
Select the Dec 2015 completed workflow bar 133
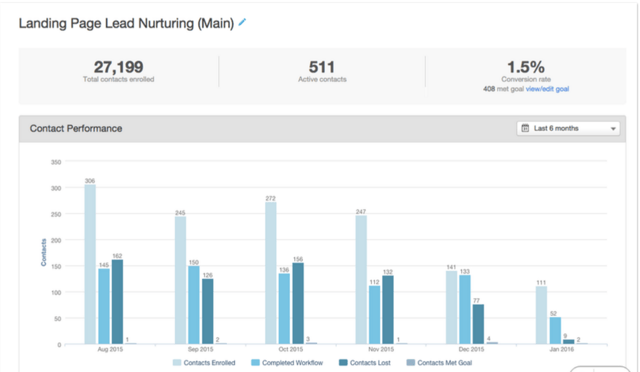(x=465, y=310)
